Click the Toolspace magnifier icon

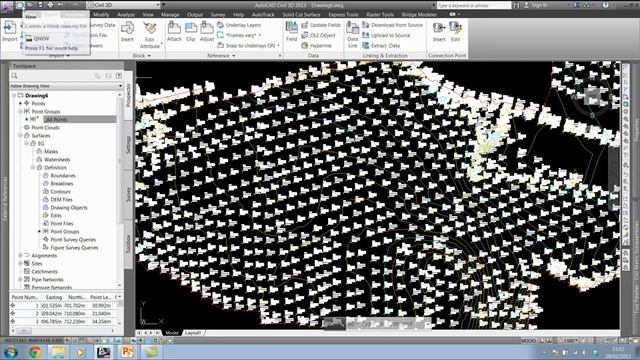click(x=15, y=76)
